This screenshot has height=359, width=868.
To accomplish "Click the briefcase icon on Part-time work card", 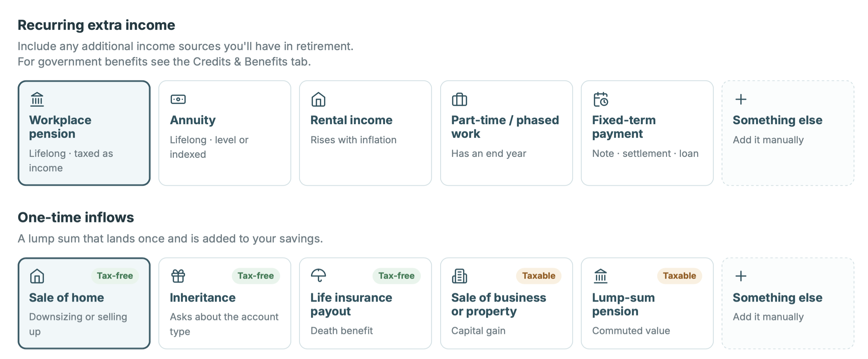I will click(x=459, y=99).
